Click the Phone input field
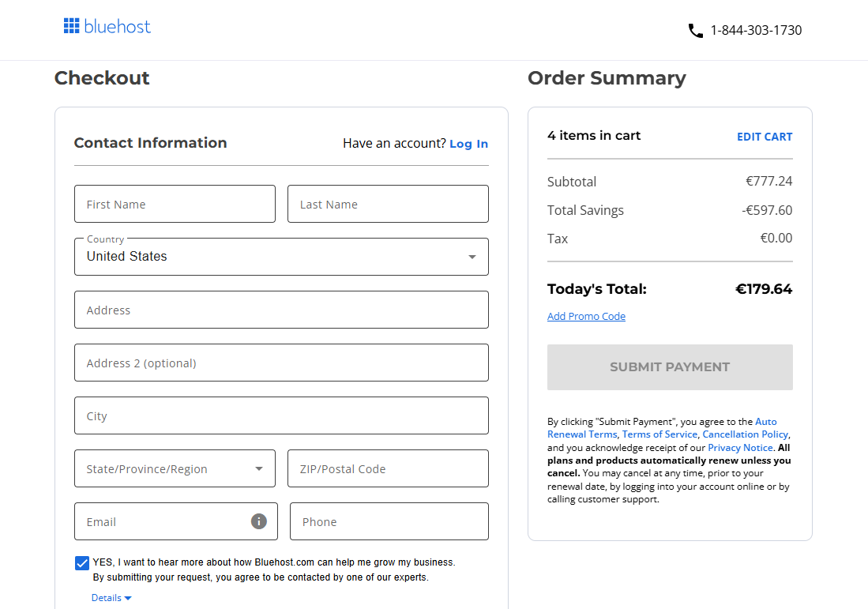Viewport: 868px width, 609px height. click(x=389, y=521)
